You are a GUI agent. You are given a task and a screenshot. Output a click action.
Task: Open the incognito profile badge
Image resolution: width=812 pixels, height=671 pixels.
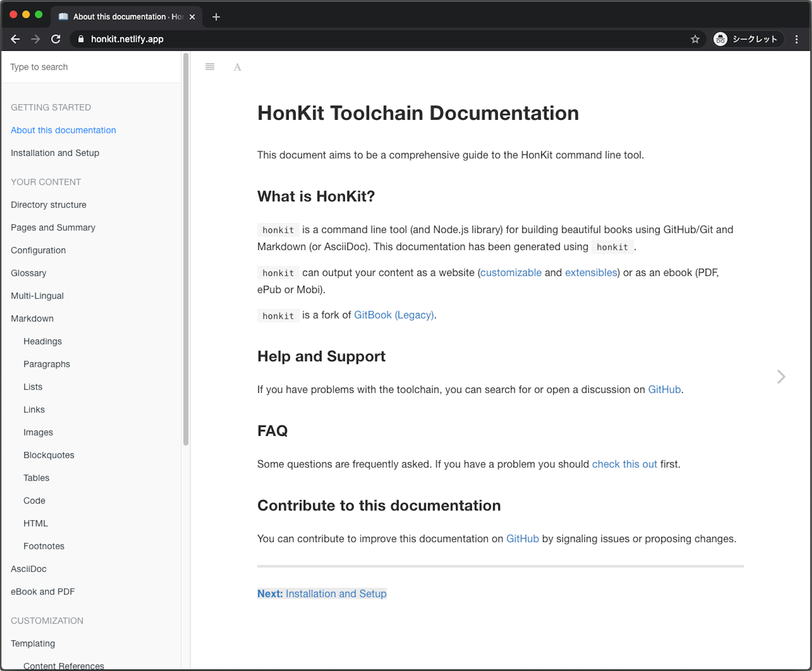[748, 39]
